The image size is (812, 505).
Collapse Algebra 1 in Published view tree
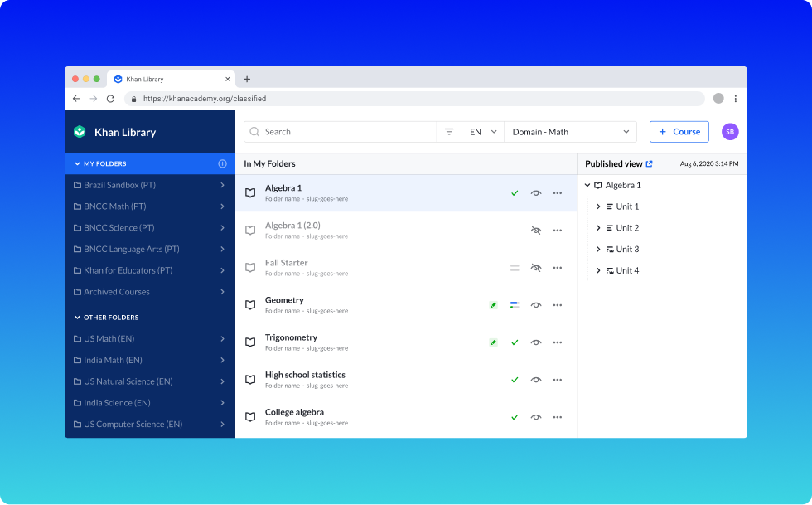coord(587,185)
